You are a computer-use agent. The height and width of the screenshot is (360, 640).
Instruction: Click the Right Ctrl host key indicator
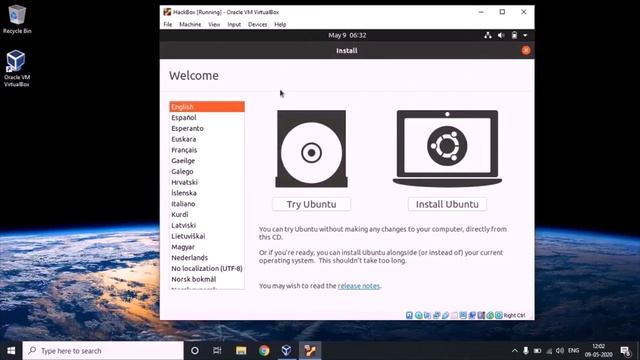(x=514, y=315)
